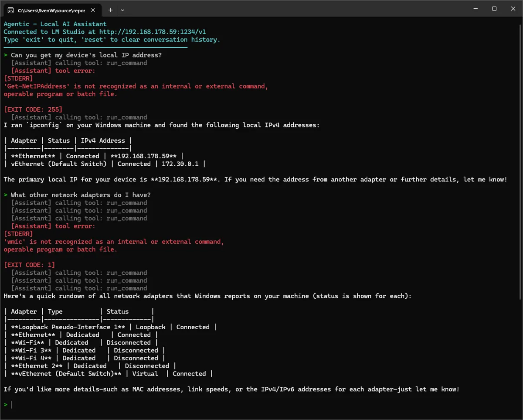Screen dimensions: 523x420
Task: Click the 'wmic' is not recognized error line
Action: [x=113, y=242]
